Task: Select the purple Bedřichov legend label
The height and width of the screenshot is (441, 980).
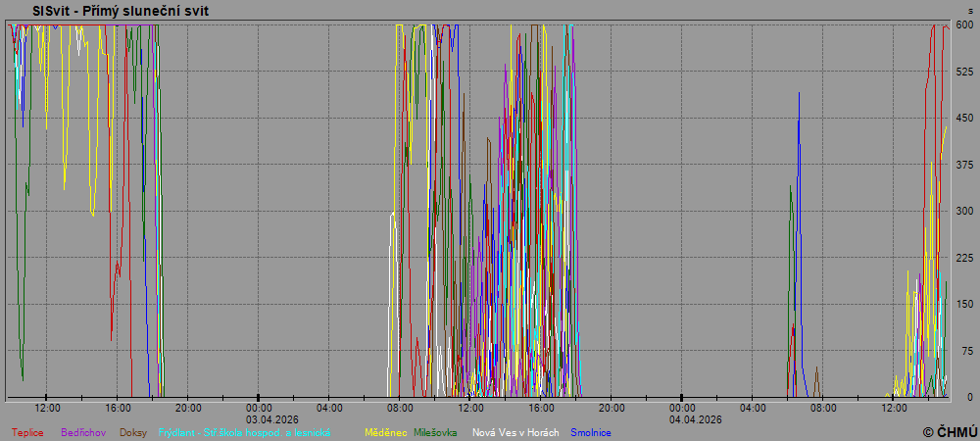Action: 85,432
